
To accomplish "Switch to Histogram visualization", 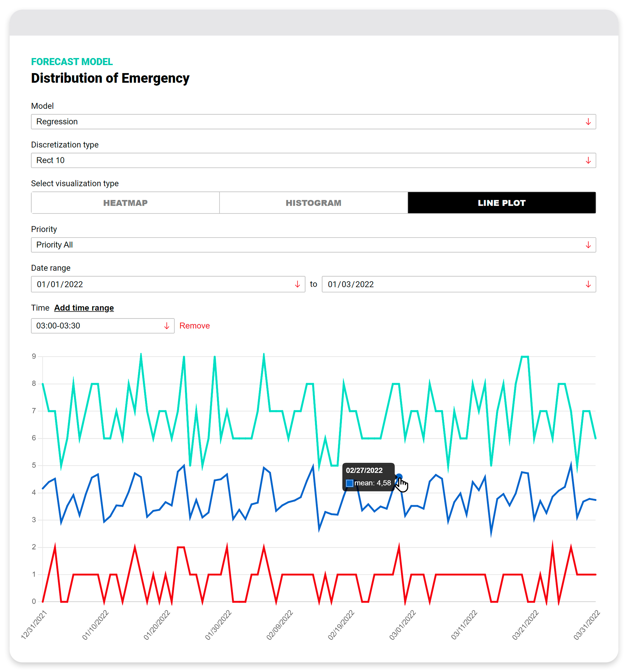I will (x=313, y=203).
